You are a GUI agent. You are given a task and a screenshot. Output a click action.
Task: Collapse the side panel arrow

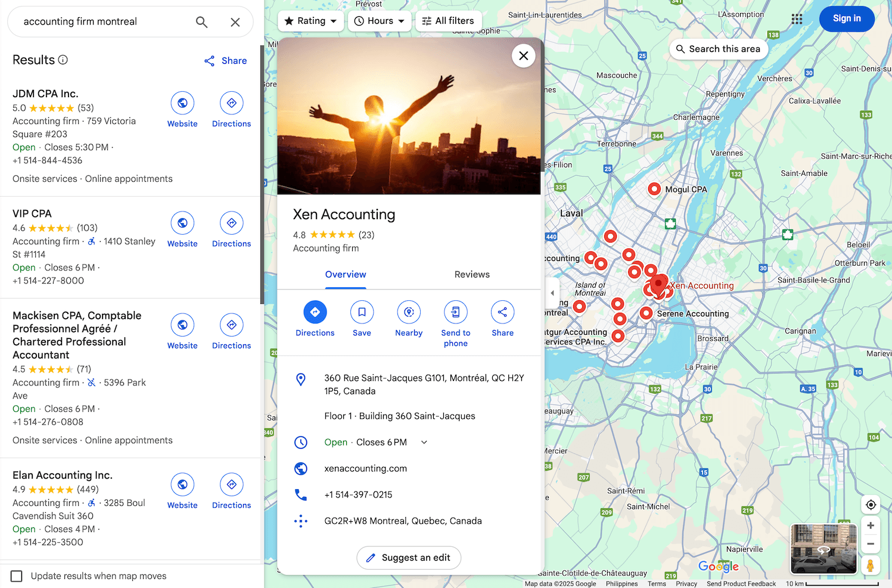[x=552, y=293]
